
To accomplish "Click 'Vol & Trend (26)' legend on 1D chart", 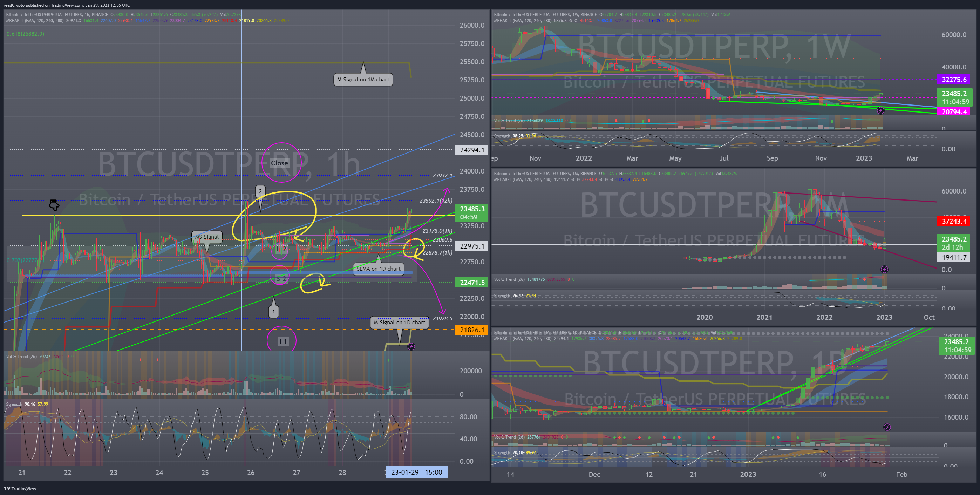I will pyautogui.click(x=509, y=437).
